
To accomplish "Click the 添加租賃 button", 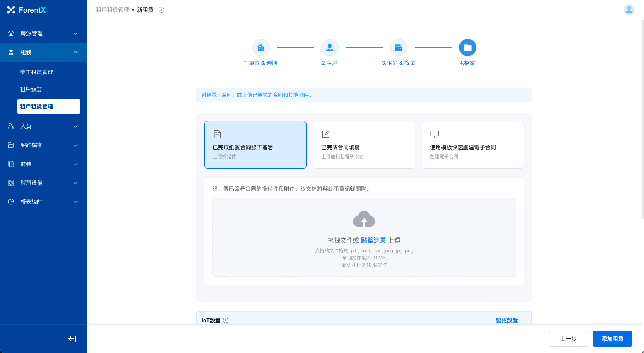I will point(612,339).
